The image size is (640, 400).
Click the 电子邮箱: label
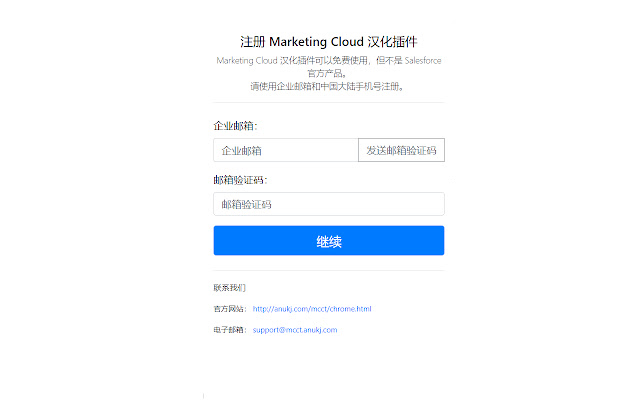click(x=230, y=330)
